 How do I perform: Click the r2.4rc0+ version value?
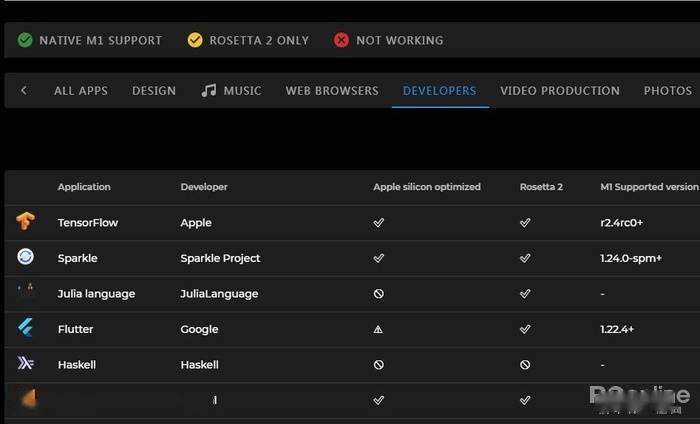tap(621, 223)
